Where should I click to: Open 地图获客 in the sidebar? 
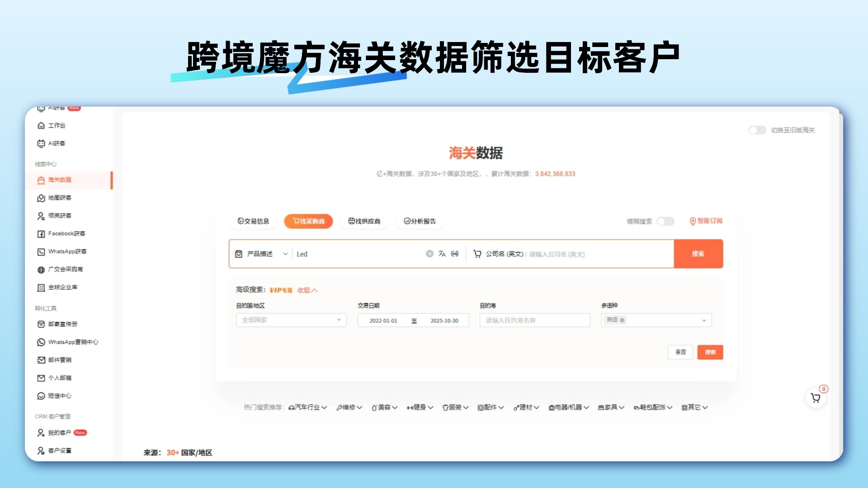pyautogui.click(x=59, y=198)
